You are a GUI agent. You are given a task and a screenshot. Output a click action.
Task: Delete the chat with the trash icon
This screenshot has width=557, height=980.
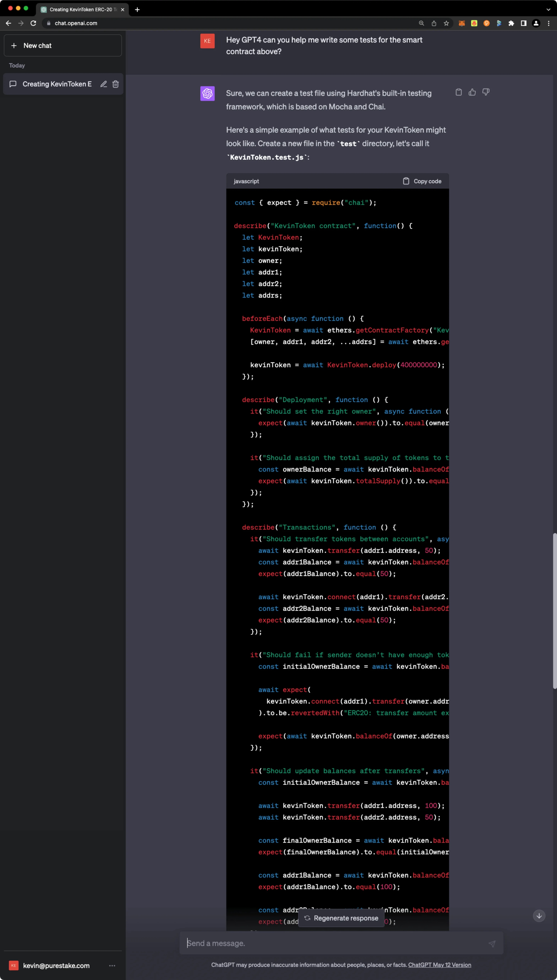pyautogui.click(x=116, y=84)
